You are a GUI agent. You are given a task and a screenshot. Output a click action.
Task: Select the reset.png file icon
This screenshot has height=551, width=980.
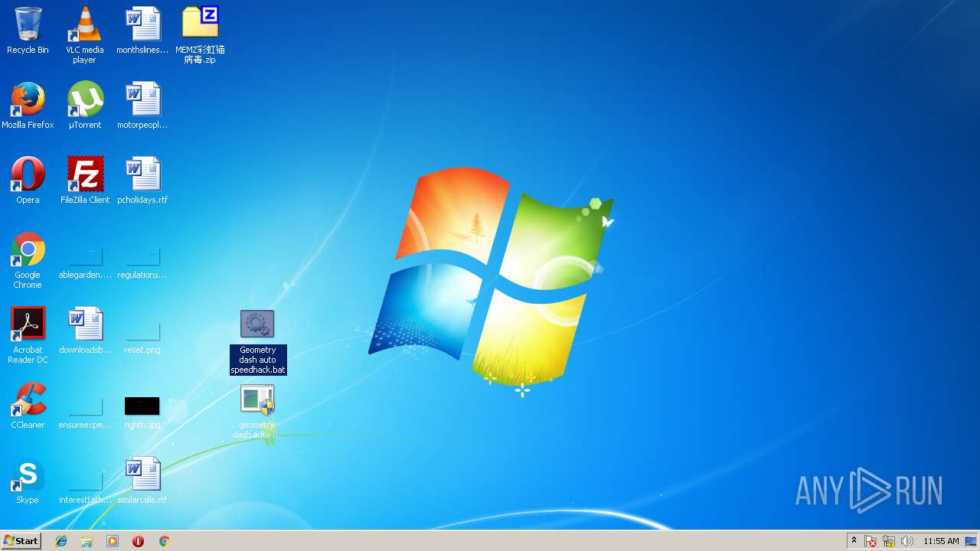click(x=142, y=331)
